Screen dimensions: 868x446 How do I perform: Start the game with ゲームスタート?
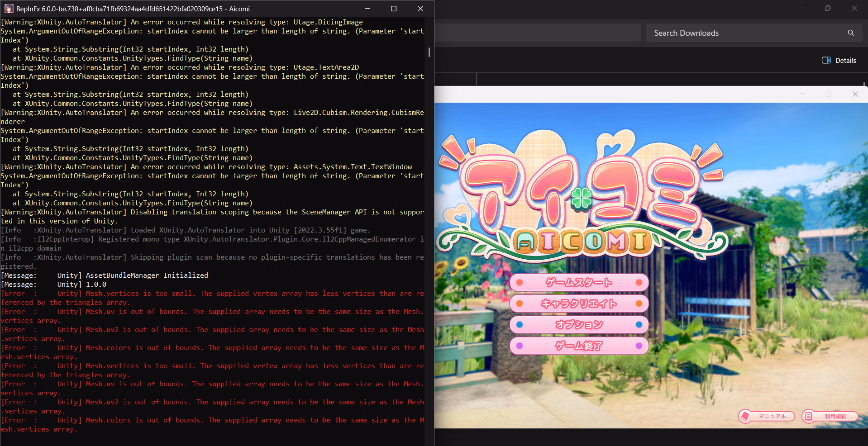579,283
